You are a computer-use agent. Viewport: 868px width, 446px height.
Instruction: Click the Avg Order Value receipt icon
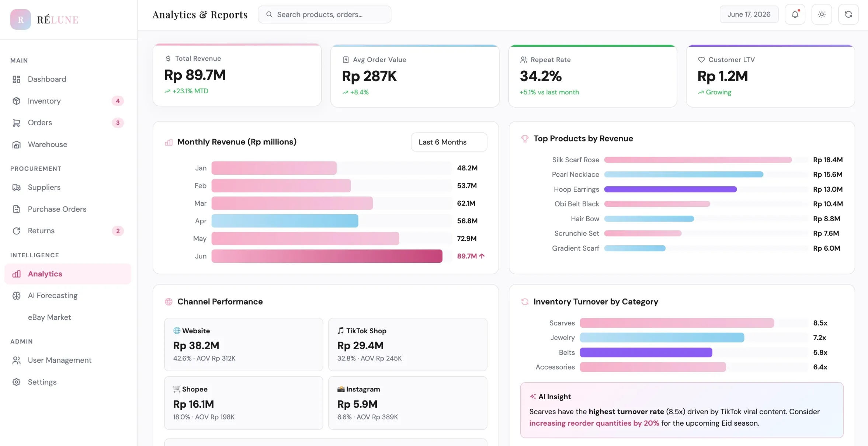tap(346, 60)
